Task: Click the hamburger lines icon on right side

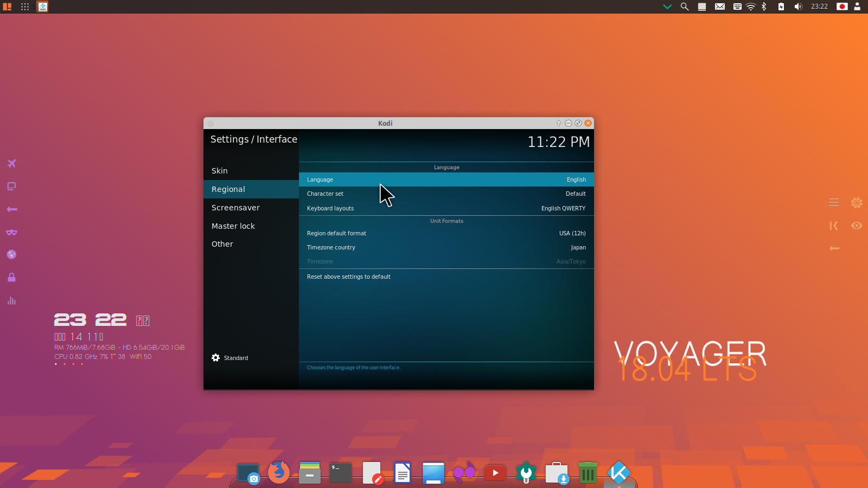Action: pyautogui.click(x=834, y=202)
